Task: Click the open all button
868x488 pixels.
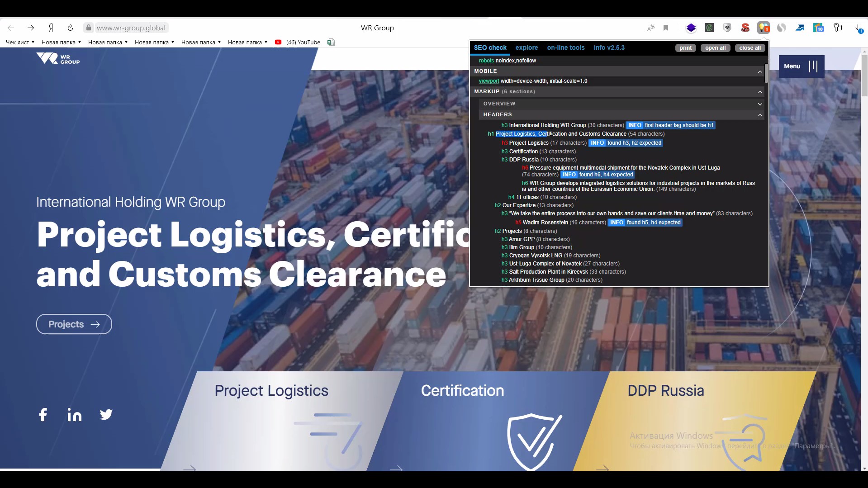Action: (715, 48)
